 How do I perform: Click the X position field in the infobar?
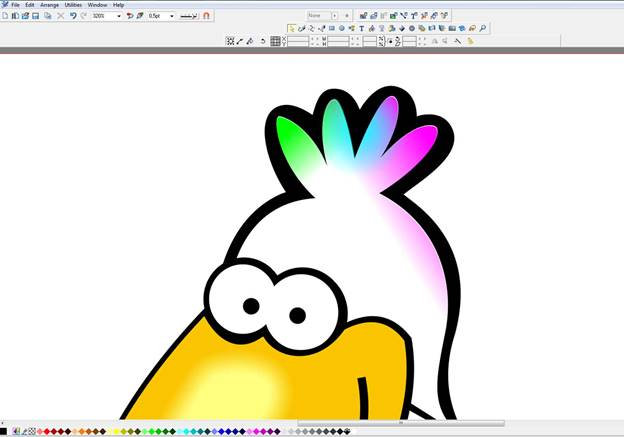[298, 39]
